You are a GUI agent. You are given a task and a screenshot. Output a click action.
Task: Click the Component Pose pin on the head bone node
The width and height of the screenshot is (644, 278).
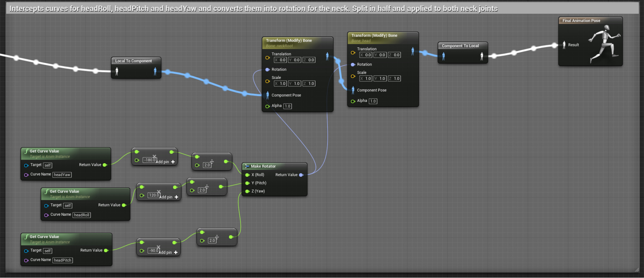coord(353,90)
